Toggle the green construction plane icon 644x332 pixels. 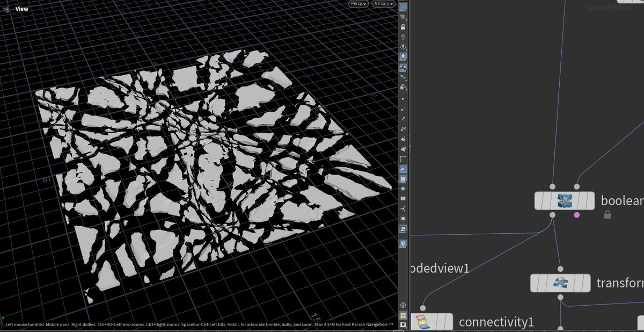point(403,17)
